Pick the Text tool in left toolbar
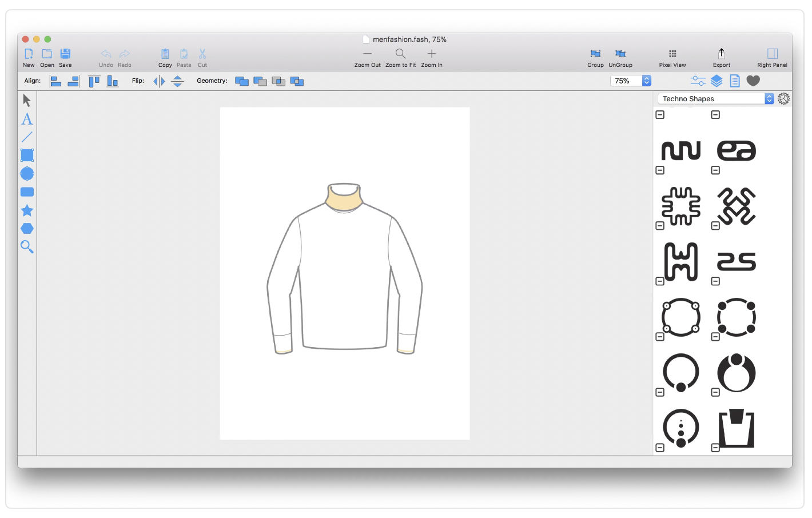This screenshot has height=518, width=812. [x=27, y=119]
